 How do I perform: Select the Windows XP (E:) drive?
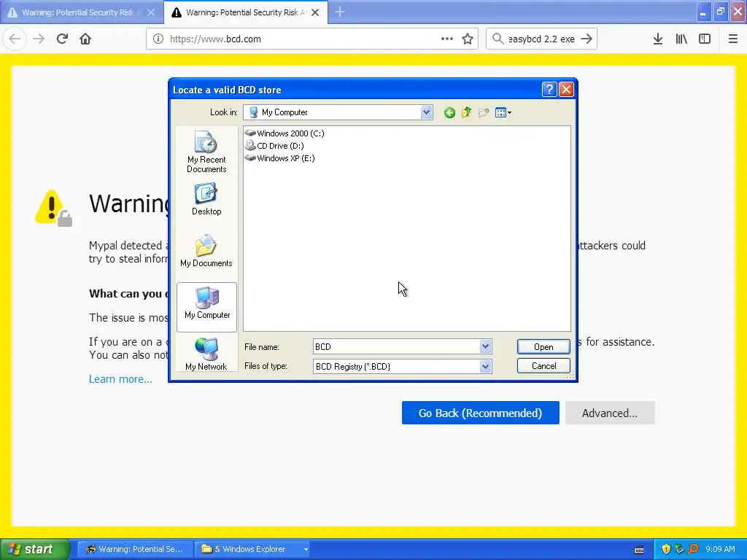click(279, 158)
